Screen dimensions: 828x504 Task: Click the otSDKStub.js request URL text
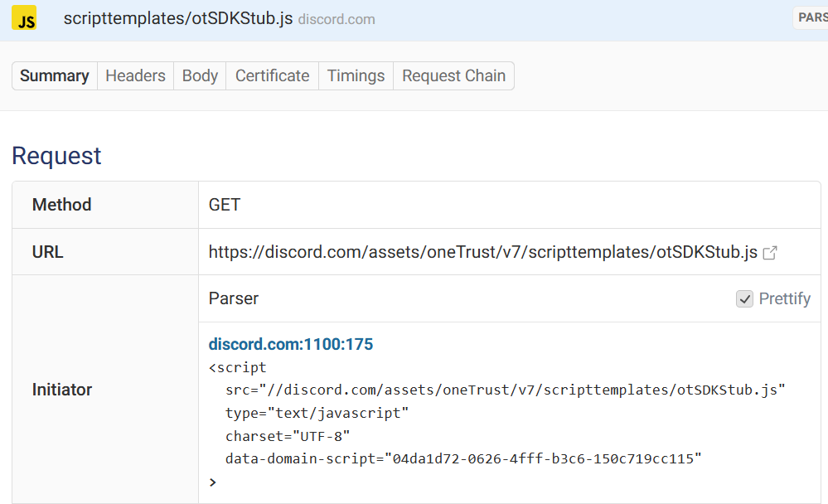click(482, 252)
